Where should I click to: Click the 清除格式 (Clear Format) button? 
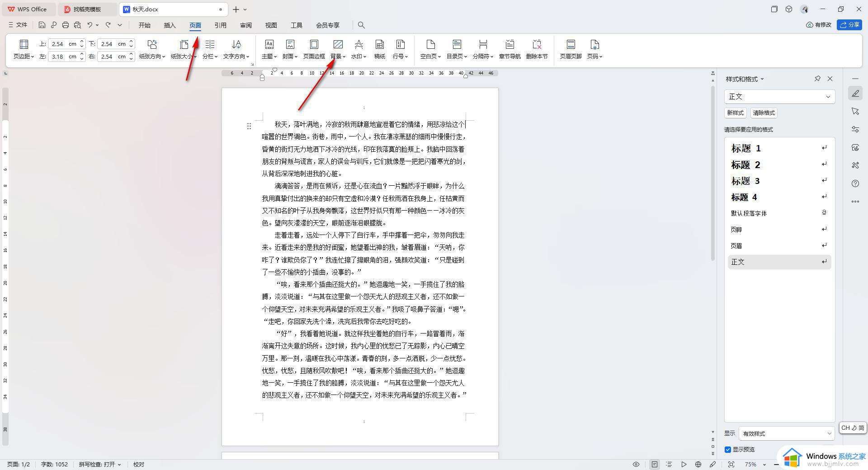pos(764,113)
